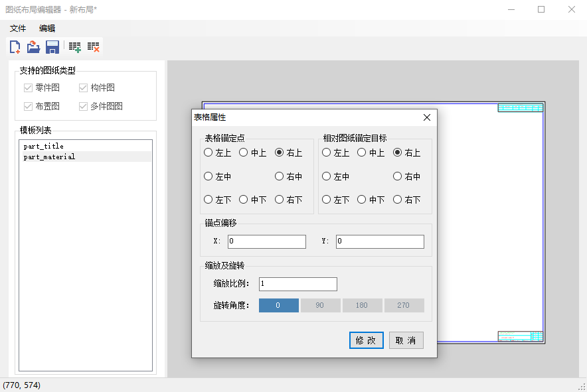The image size is (587, 392).
Task: Toggle the 多件图图 checkbox
Action: point(84,106)
